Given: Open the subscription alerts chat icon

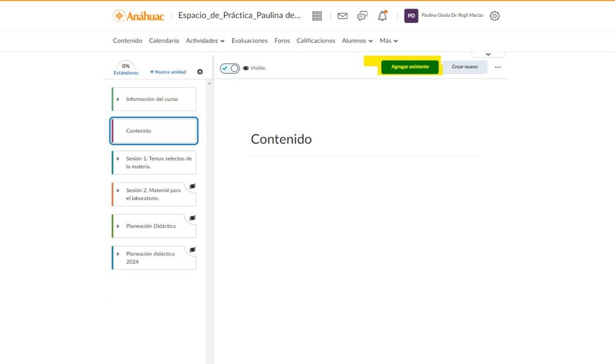Looking at the screenshot, I should point(362,16).
